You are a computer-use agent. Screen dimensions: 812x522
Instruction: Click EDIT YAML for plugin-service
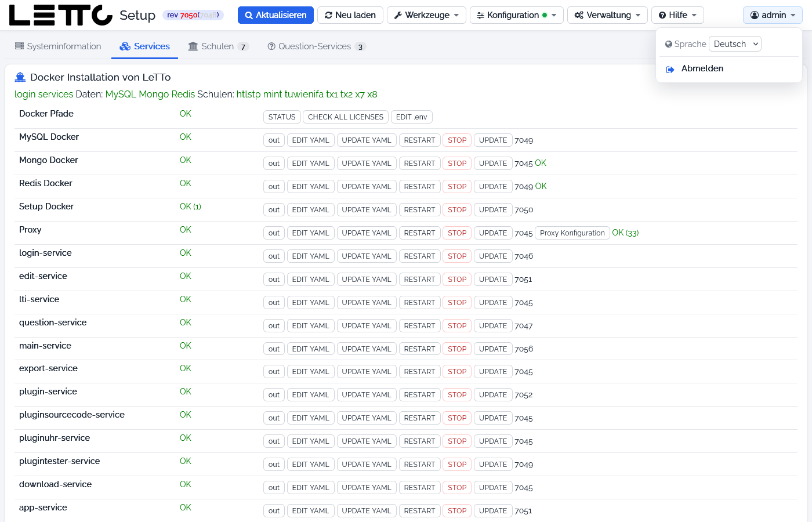(311, 395)
